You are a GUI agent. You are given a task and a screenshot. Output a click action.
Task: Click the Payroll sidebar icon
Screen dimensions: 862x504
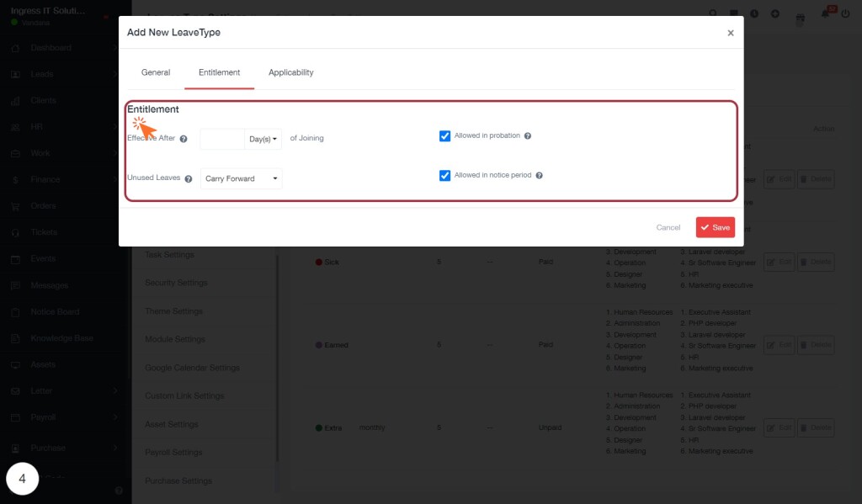pos(15,417)
